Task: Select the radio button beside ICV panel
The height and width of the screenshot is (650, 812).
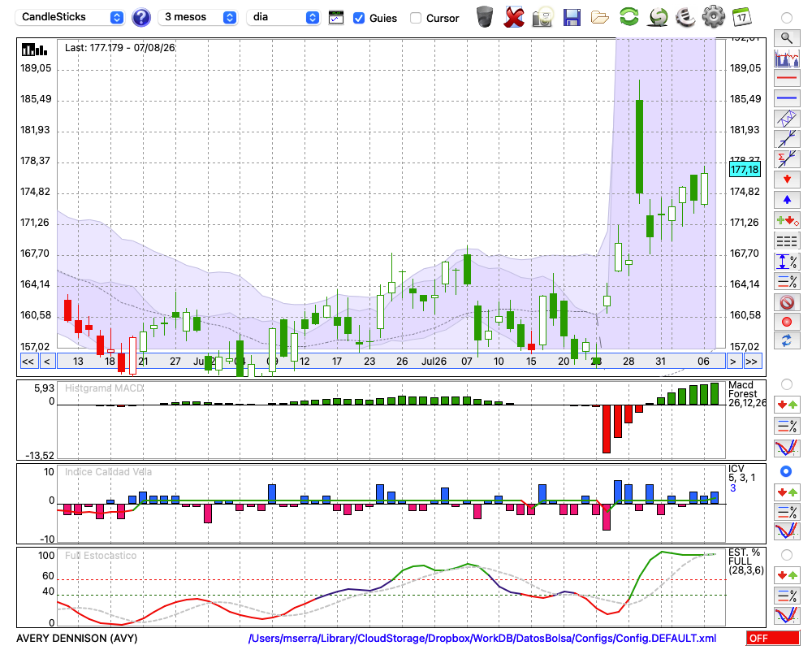Action: (x=786, y=471)
